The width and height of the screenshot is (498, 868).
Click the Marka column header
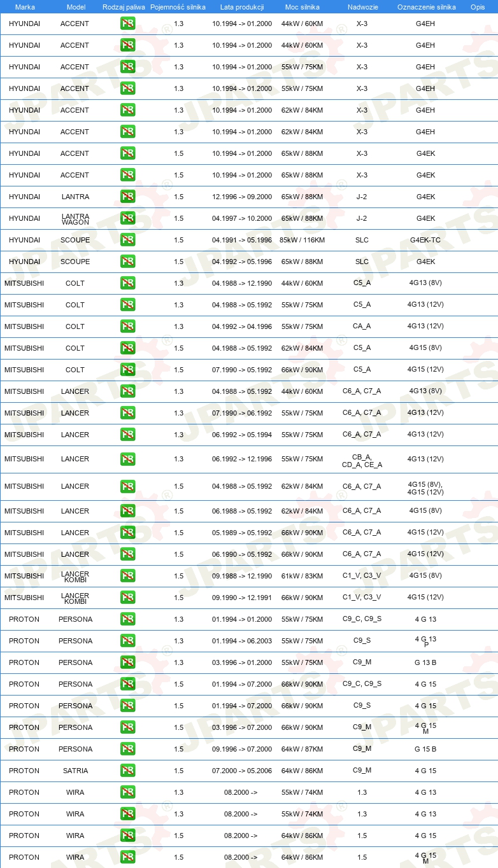25,7
